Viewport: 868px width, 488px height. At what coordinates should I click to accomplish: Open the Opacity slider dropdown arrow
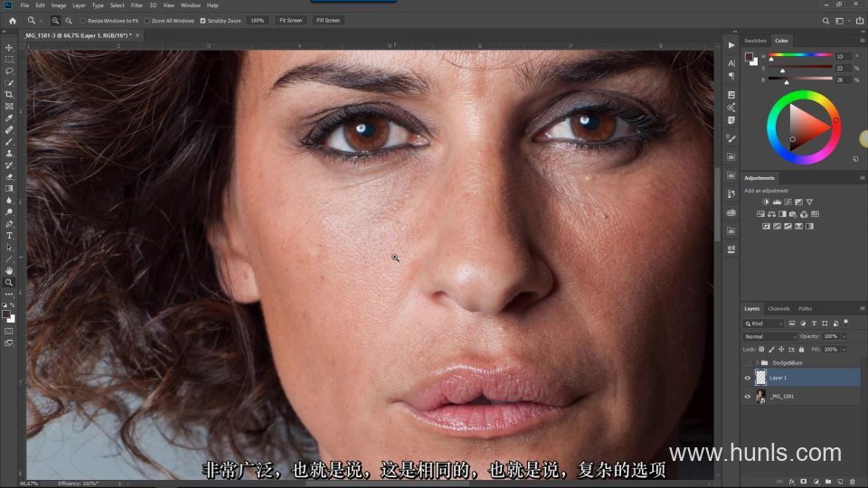pos(844,336)
